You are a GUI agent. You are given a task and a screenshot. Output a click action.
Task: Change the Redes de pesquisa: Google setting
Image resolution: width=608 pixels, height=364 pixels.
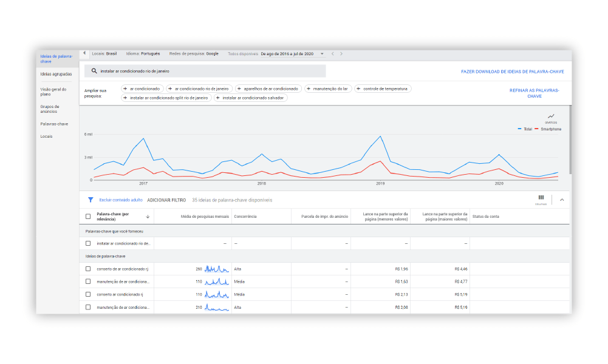[x=194, y=54]
